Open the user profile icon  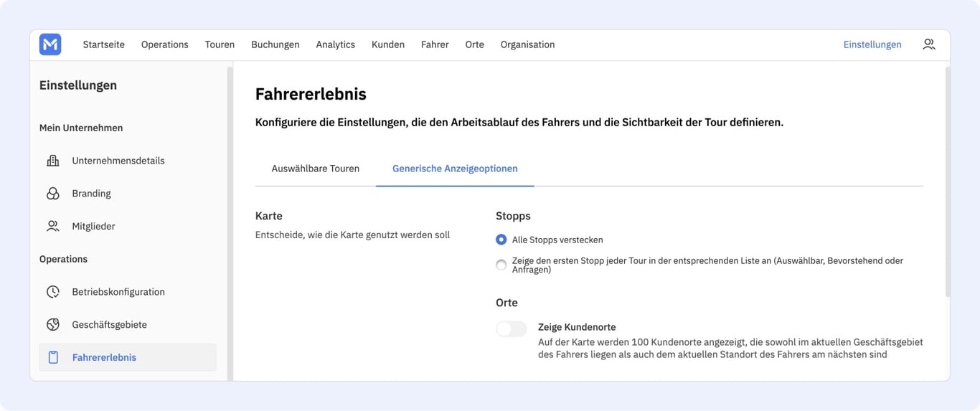point(929,44)
